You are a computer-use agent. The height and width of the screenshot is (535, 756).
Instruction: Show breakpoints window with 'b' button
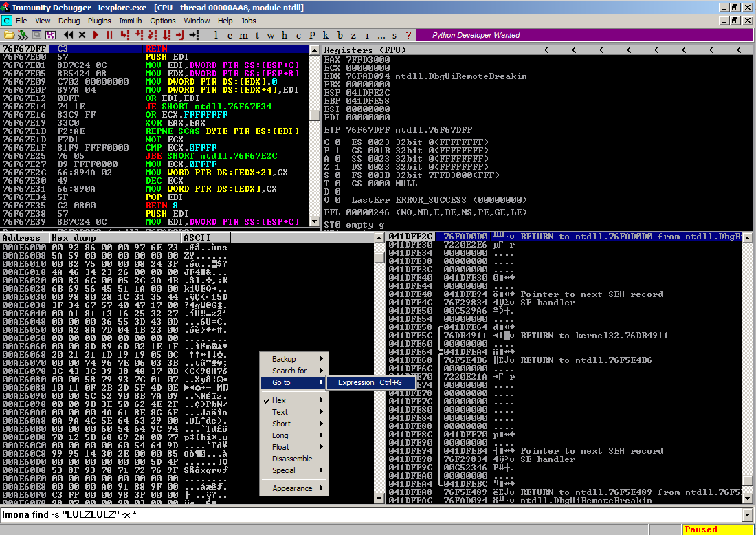[x=340, y=34]
